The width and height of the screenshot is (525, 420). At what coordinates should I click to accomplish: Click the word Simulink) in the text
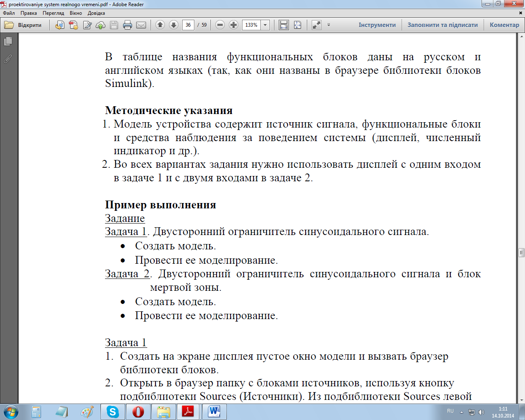point(130,83)
